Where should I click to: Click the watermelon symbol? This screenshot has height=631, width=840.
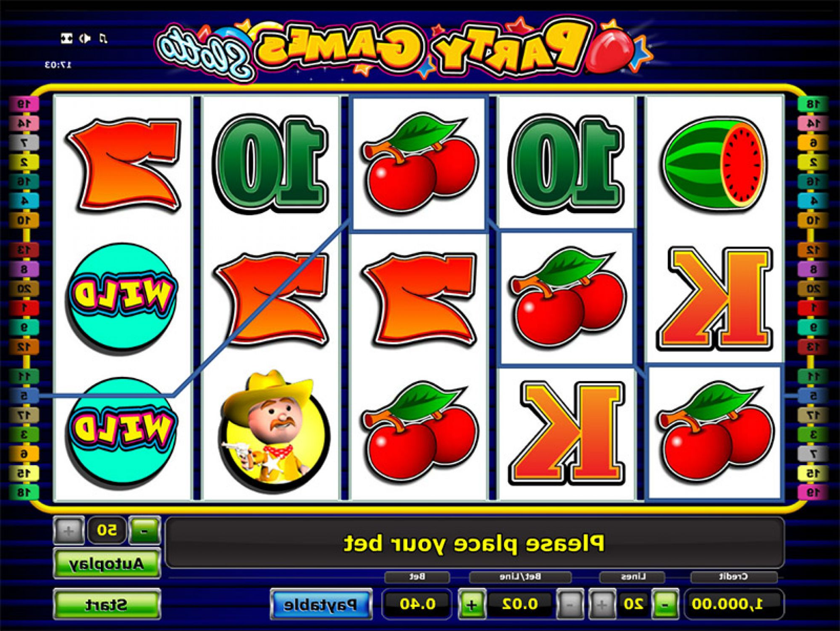(714, 163)
